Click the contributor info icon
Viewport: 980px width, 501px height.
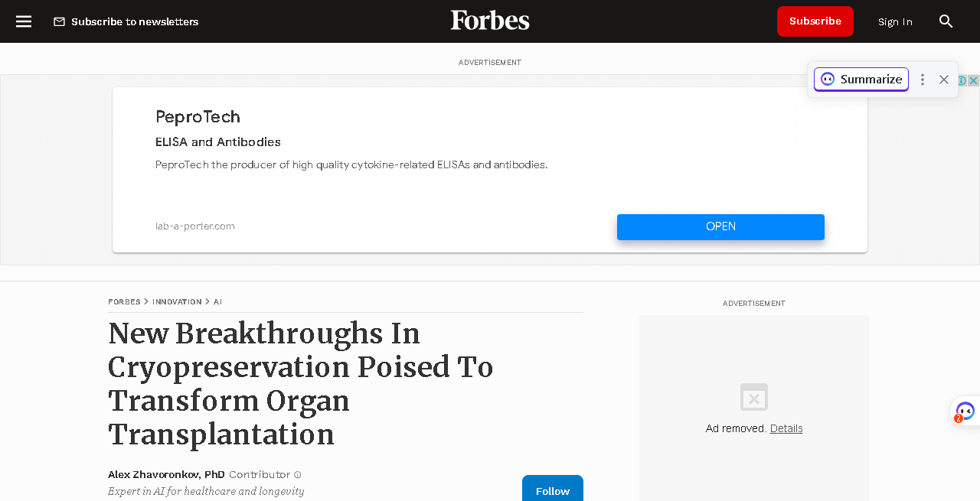[x=298, y=475]
